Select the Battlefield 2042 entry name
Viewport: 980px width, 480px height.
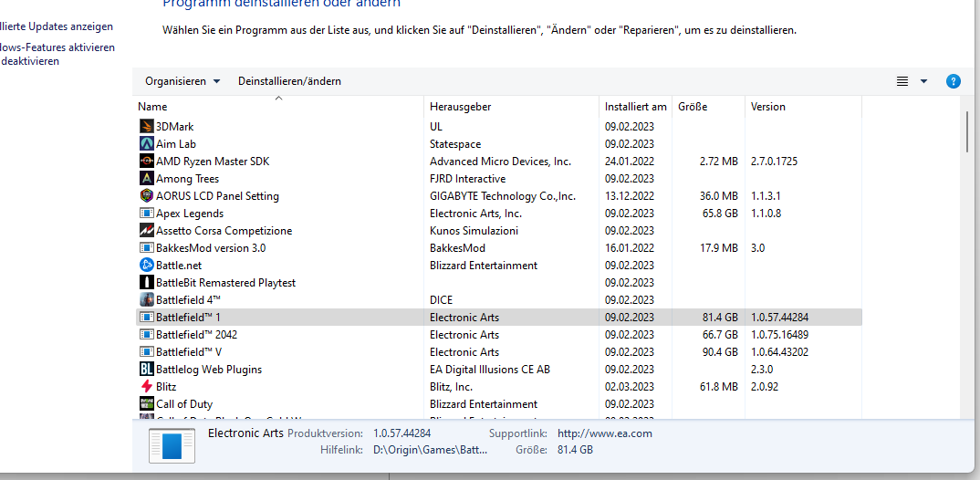pyautogui.click(x=196, y=335)
